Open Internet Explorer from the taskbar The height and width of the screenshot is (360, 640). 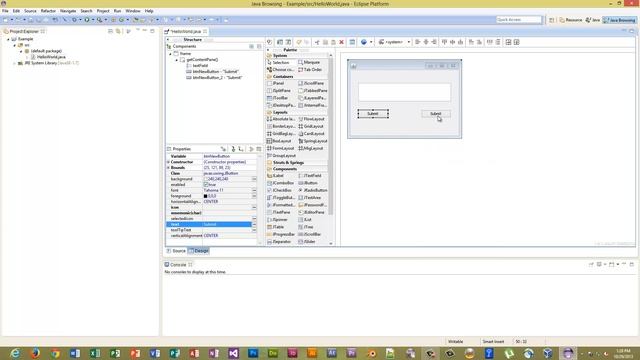pyautogui.click(x=15, y=353)
